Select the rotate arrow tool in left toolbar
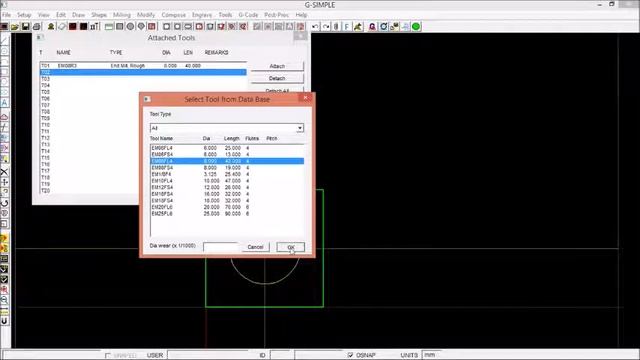The image size is (640, 360). tap(4, 203)
